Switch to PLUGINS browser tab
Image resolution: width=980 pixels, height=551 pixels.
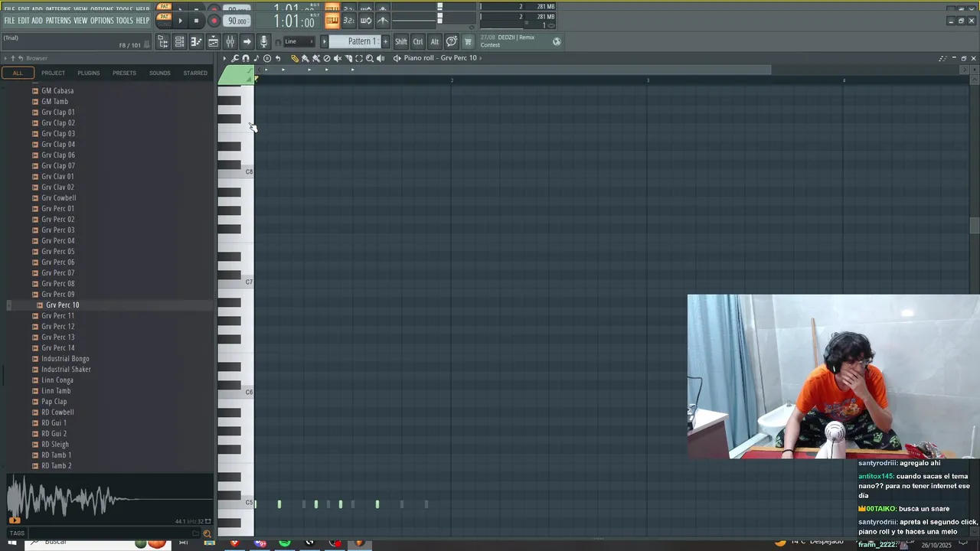89,73
